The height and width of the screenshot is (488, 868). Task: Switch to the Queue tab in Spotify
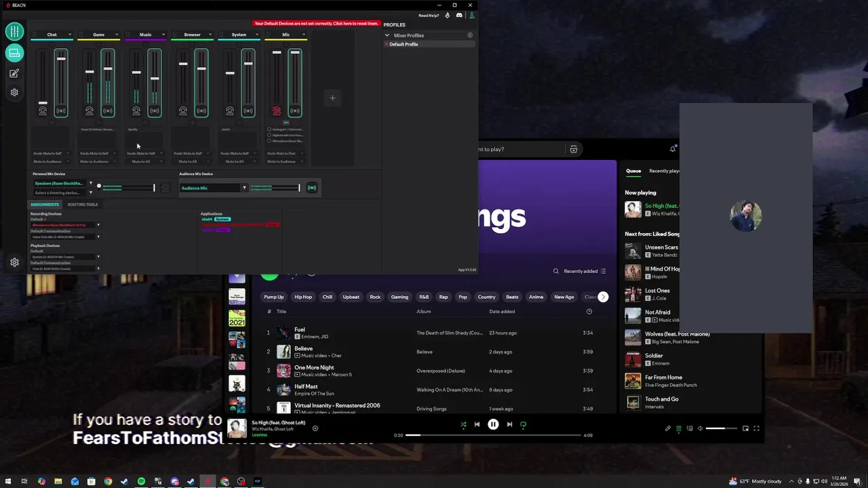pos(633,171)
